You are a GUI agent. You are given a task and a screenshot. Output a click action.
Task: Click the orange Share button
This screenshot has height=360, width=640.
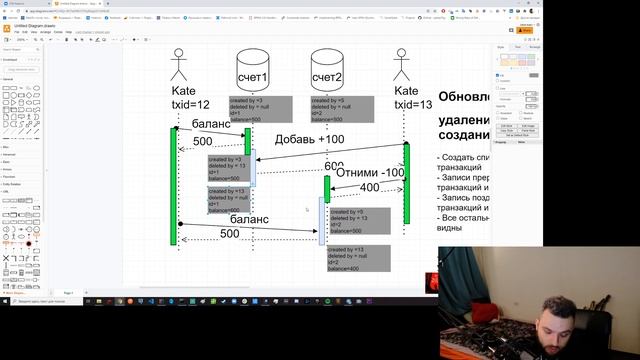(x=524, y=31)
